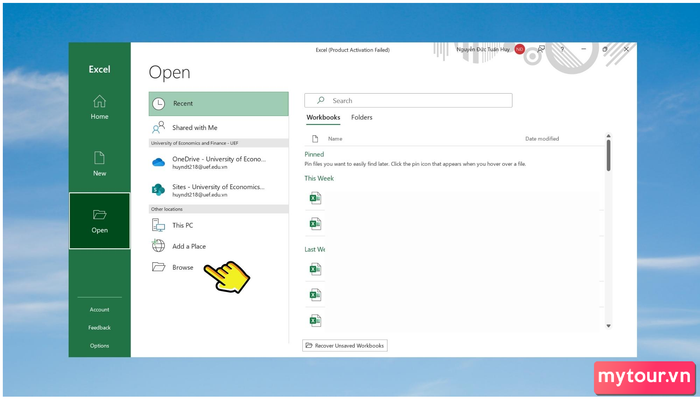
Task: Click into the Search field
Action: (x=408, y=100)
